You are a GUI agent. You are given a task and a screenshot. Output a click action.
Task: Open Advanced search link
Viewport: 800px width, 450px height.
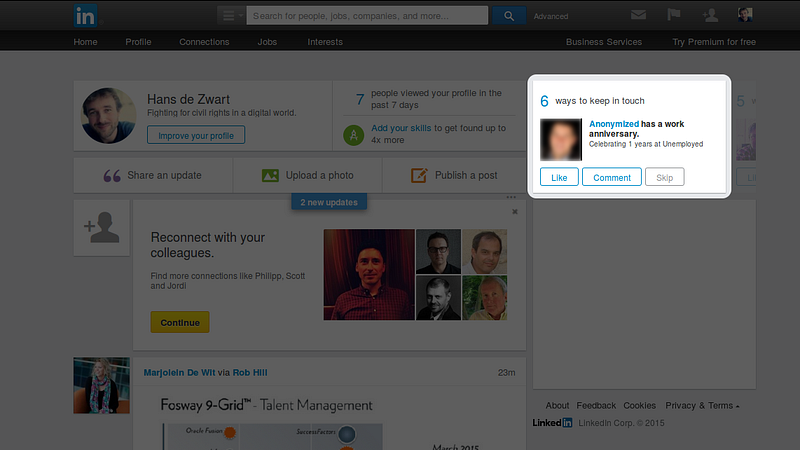[551, 16]
